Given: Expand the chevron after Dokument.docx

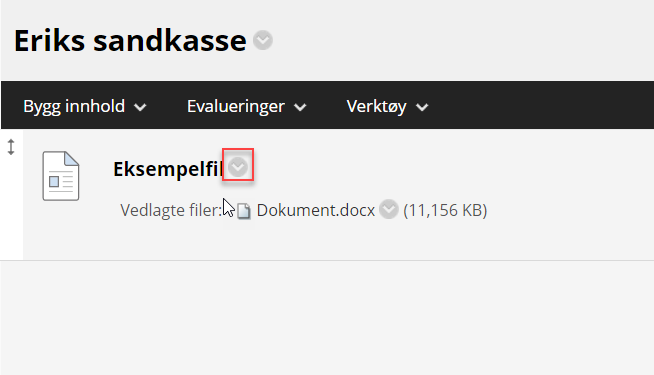Looking at the screenshot, I should [x=389, y=209].
